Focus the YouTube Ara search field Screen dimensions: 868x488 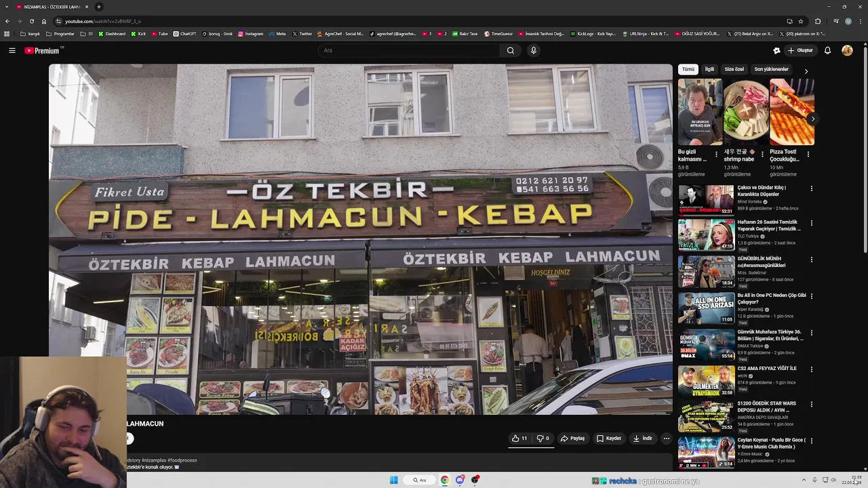pos(410,50)
